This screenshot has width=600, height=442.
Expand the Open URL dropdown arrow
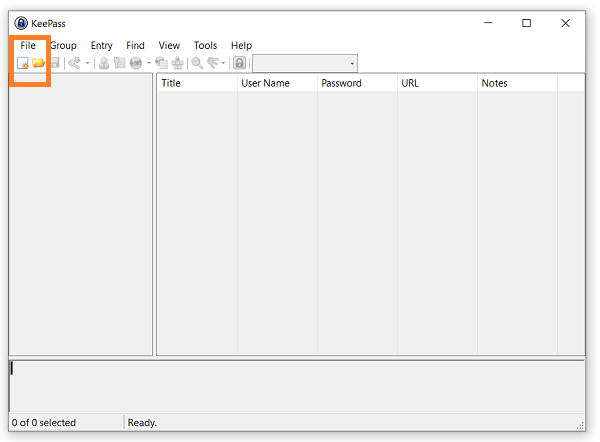[149, 63]
